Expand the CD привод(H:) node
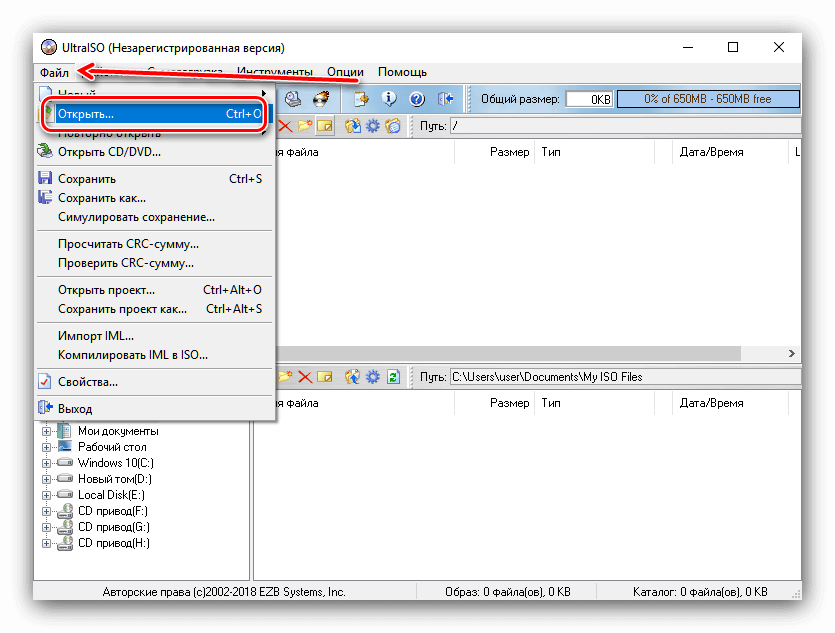 pyautogui.click(x=46, y=544)
